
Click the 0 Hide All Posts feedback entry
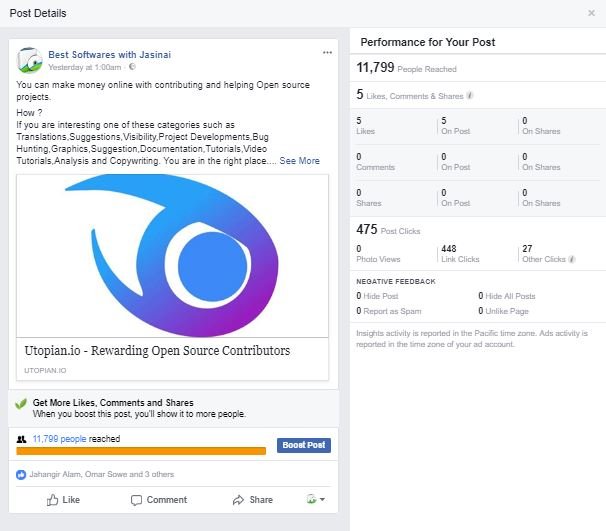point(507,296)
